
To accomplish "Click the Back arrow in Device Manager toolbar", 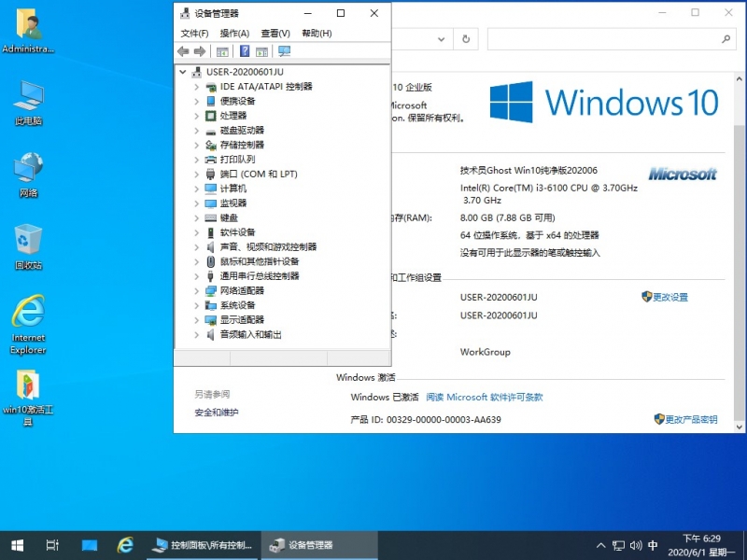I will (183, 51).
